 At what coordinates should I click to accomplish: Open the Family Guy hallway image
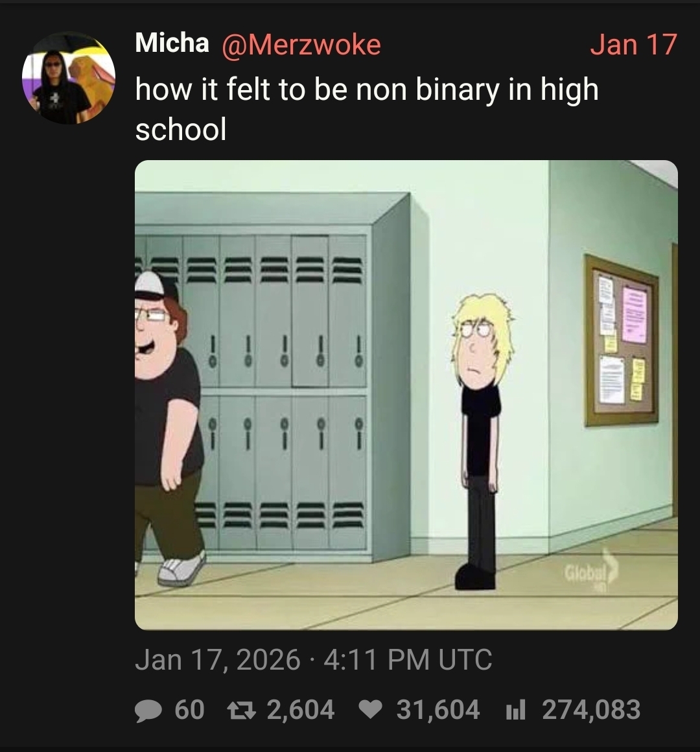point(406,395)
